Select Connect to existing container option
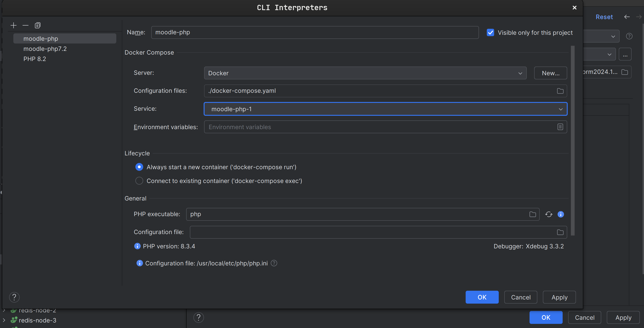 (139, 181)
